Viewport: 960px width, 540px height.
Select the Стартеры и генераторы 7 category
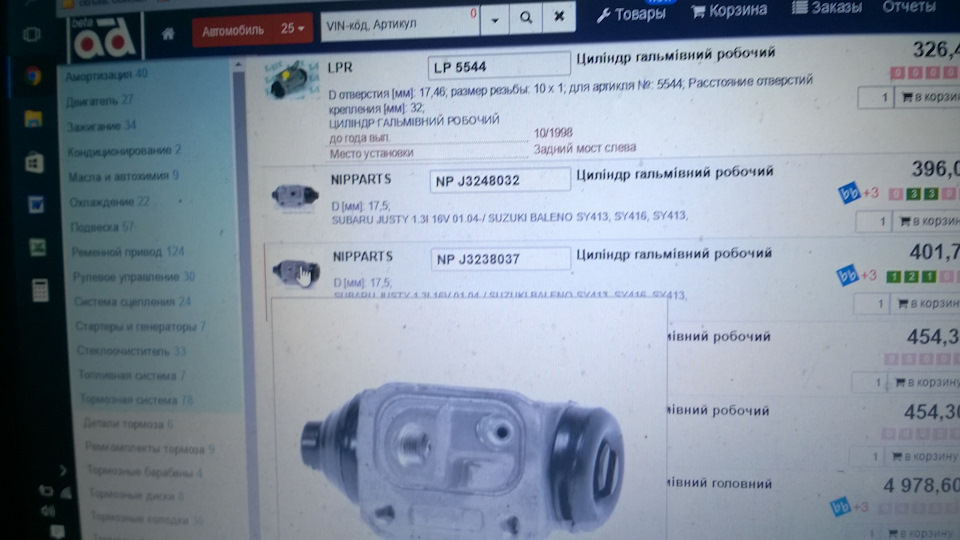click(x=140, y=327)
